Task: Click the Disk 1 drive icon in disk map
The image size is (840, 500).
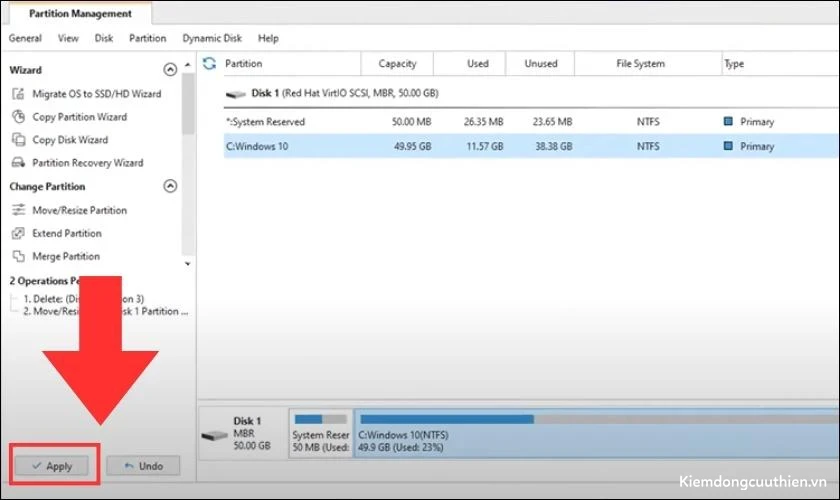Action: pos(214,435)
